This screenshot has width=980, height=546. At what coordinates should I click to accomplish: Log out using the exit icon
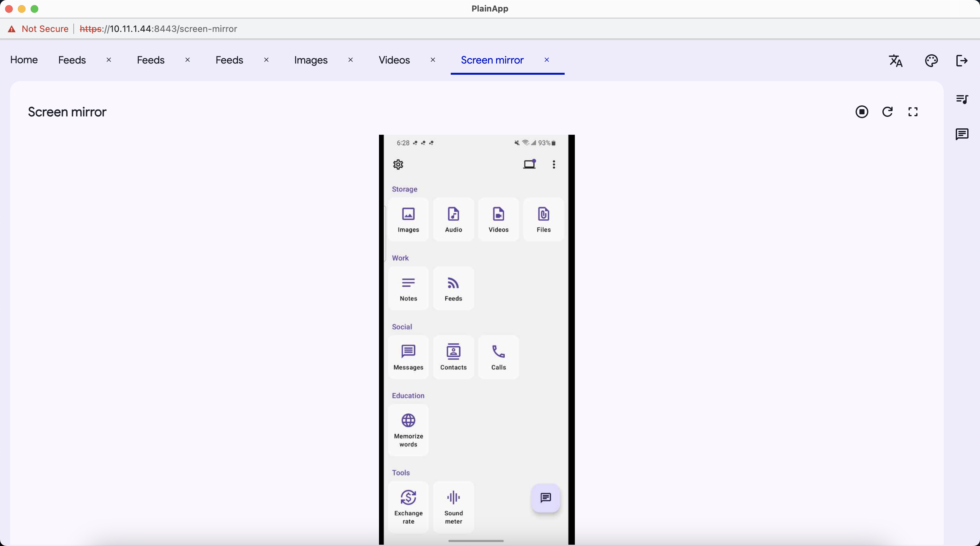click(961, 61)
